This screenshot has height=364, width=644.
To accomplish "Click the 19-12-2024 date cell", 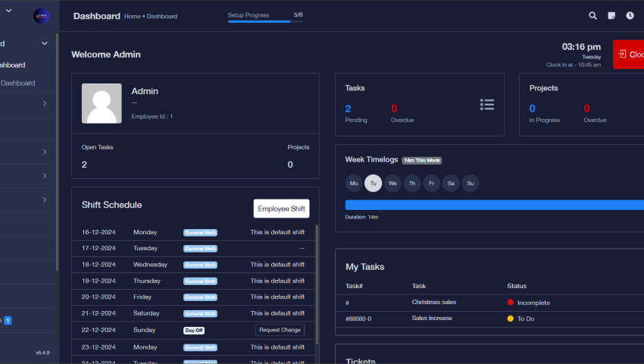I will click(x=98, y=281).
